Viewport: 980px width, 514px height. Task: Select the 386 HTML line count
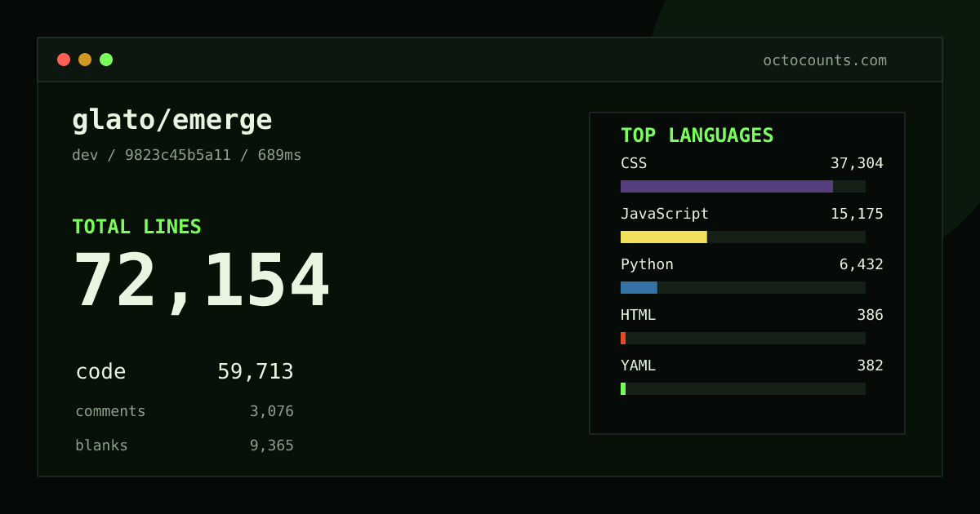click(x=870, y=315)
